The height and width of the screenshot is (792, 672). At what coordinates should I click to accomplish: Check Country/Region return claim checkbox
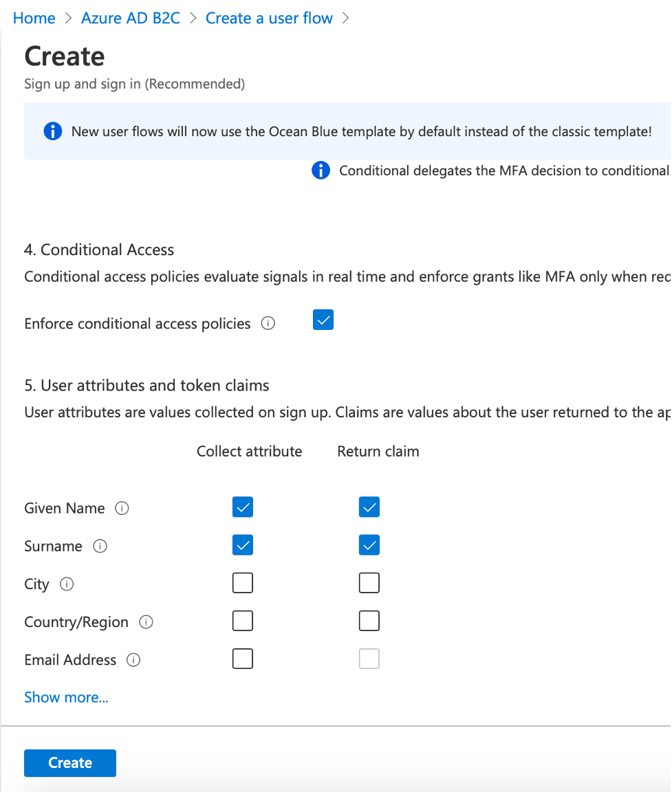click(x=369, y=621)
